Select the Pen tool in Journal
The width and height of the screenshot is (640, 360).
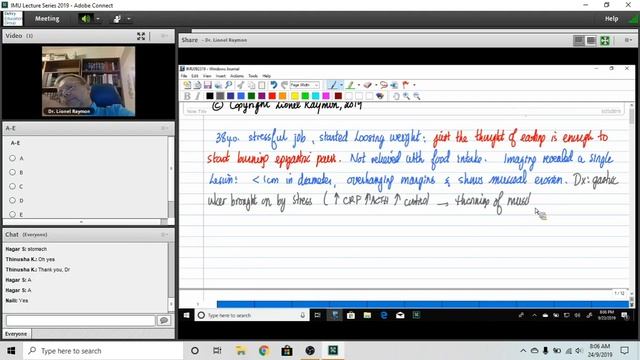[x=333, y=85]
